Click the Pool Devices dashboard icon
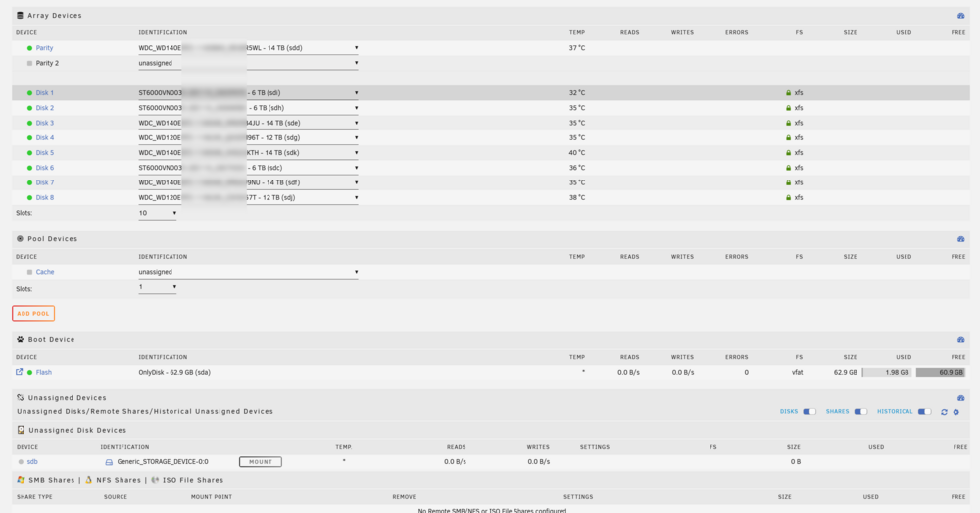This screenshot has height=513, width=980. pyautogui.click(x=960, y=239)
